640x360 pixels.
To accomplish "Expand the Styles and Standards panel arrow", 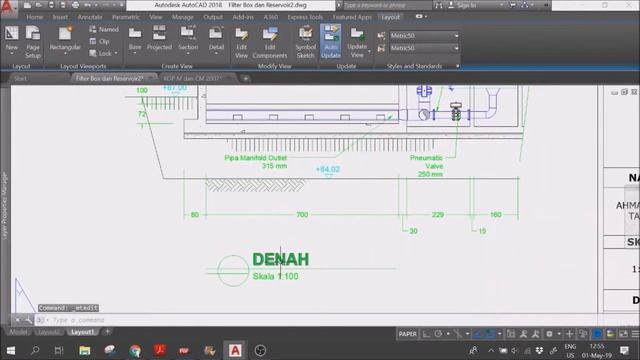I will (x=458, y=66).
